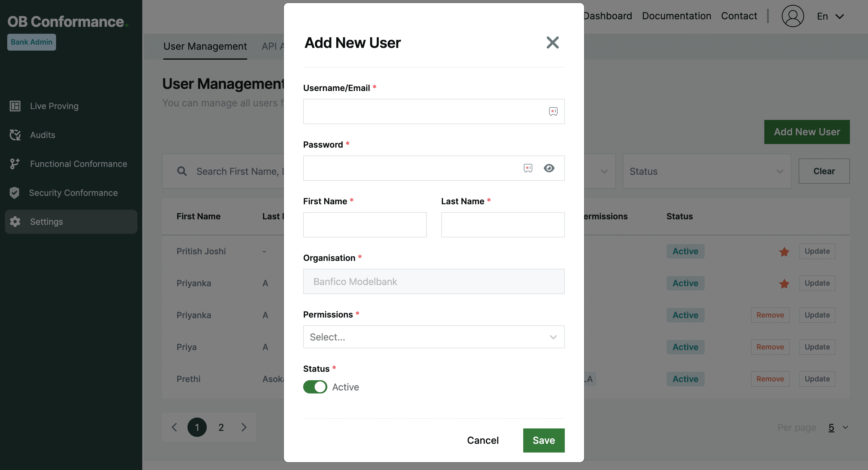
Task: Go to the previous page arrow
Action: tap(174, 428)
